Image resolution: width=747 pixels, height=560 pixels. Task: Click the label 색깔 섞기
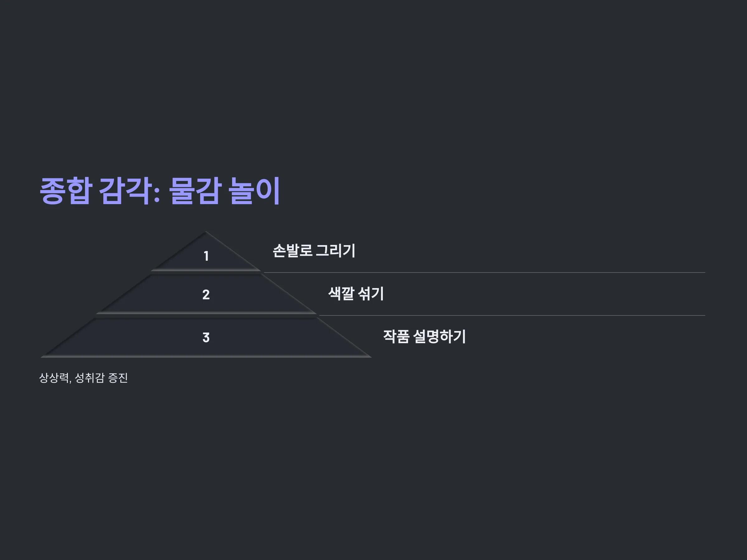(356, 294)
